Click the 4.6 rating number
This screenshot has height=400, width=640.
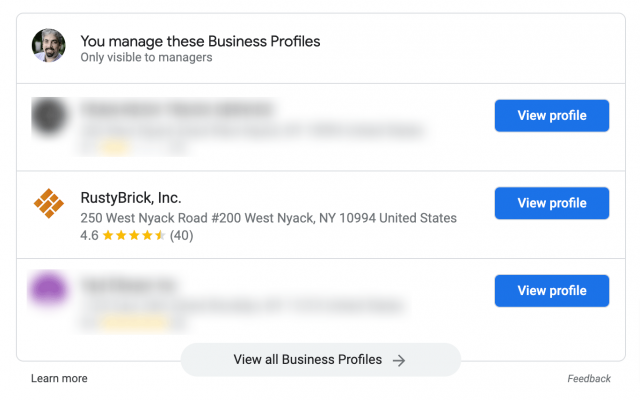pyautogui.click(x=90, y=236)
